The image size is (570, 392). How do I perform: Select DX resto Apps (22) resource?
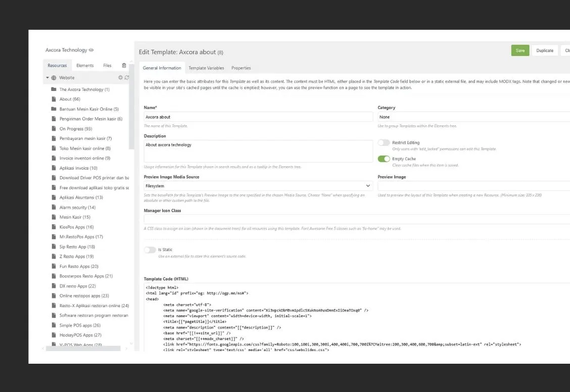[77, 286]
